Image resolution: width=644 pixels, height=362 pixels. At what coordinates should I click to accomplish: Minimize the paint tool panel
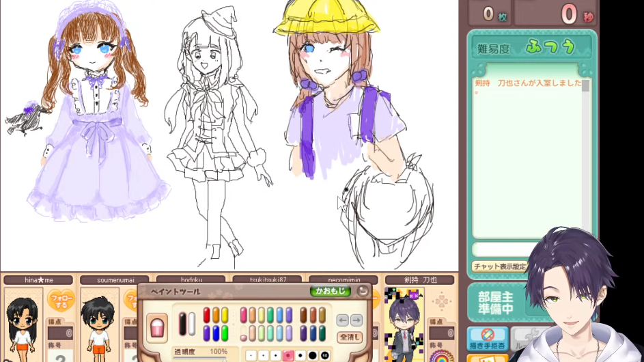pos(363,291)
